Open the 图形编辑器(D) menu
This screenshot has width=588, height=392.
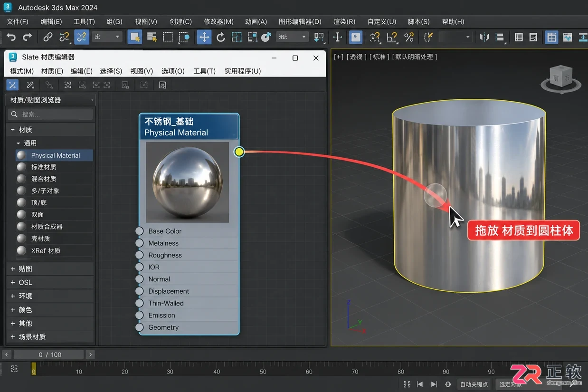[300, 21]
